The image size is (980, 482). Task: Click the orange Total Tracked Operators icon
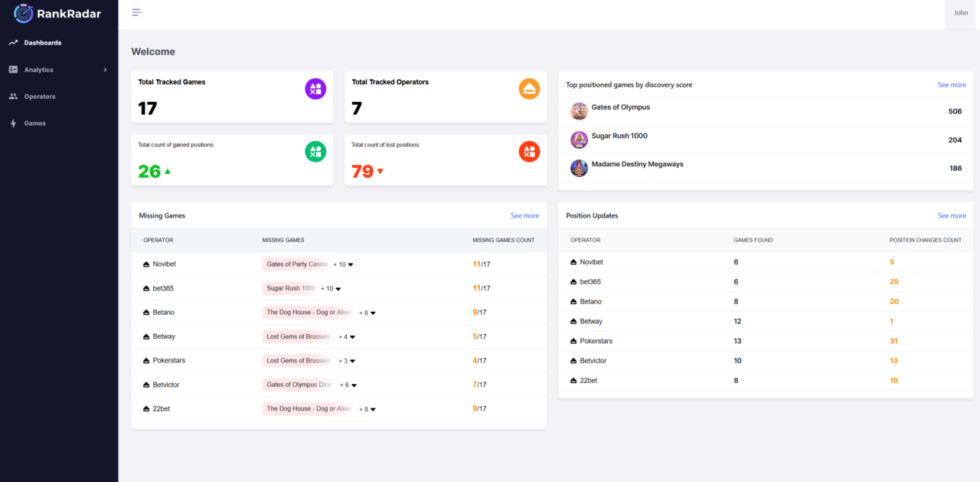point(529,89)
